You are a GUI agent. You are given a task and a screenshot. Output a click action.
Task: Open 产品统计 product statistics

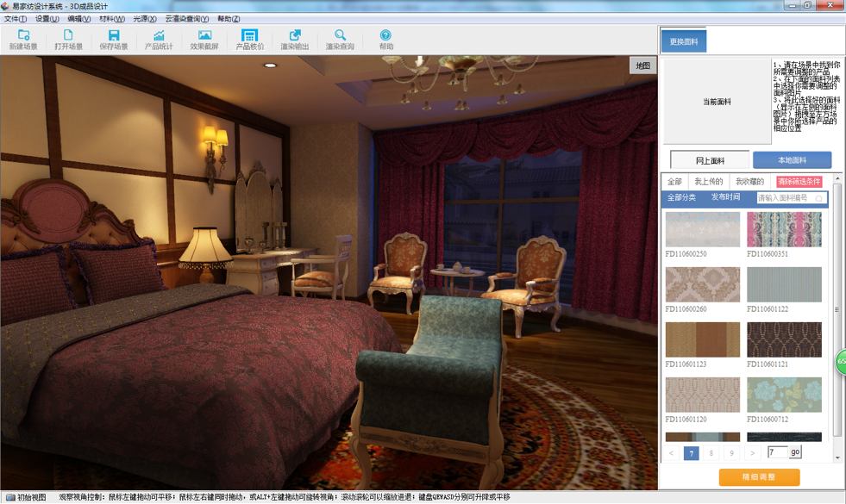click(159, 40)
